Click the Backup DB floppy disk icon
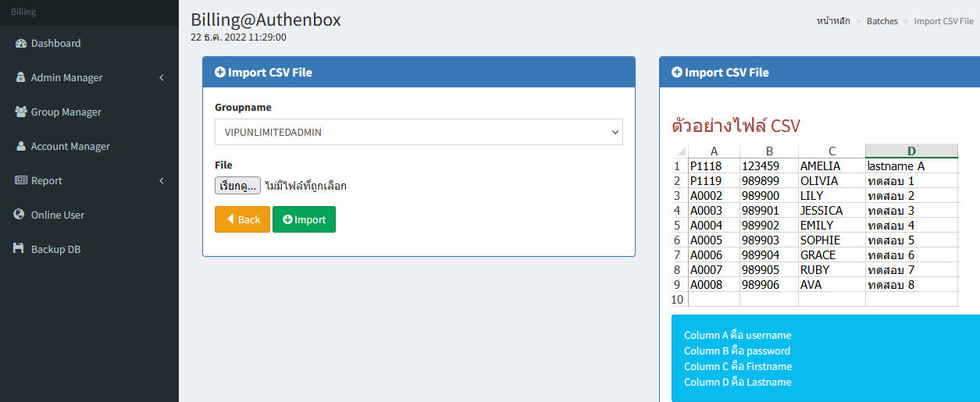The height and width of the screenshot is (402, 980). coord(20,249)
